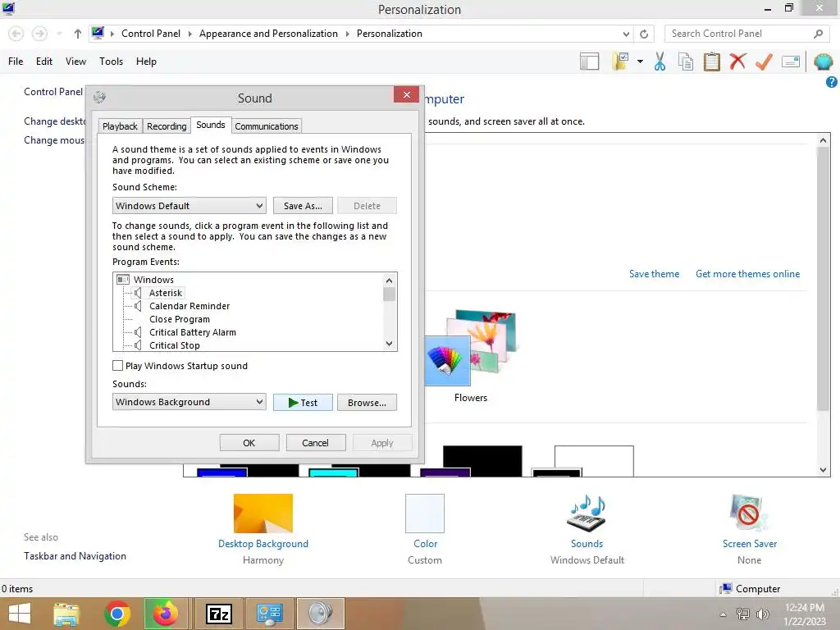This screenshot has height=630, width=840.
Task: Open the Screen Saver None icon
Action: pos(749,514)
